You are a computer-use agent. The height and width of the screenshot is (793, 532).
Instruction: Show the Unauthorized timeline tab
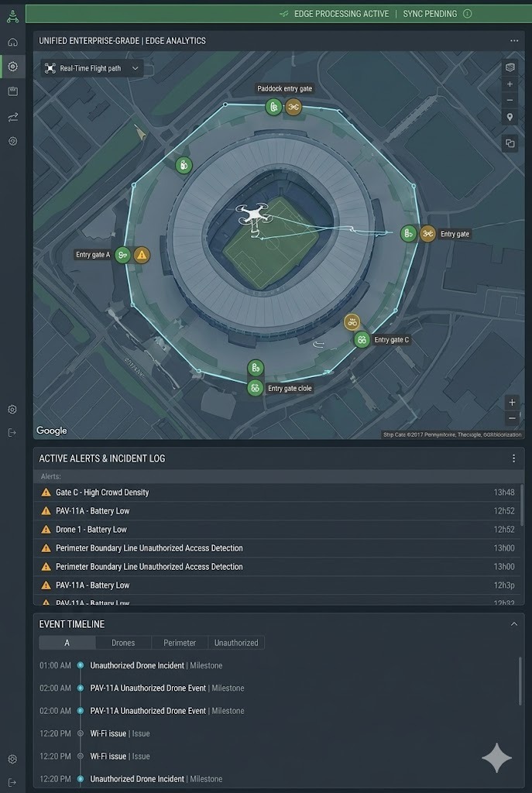pyautogui.click(x=236, y=643)
